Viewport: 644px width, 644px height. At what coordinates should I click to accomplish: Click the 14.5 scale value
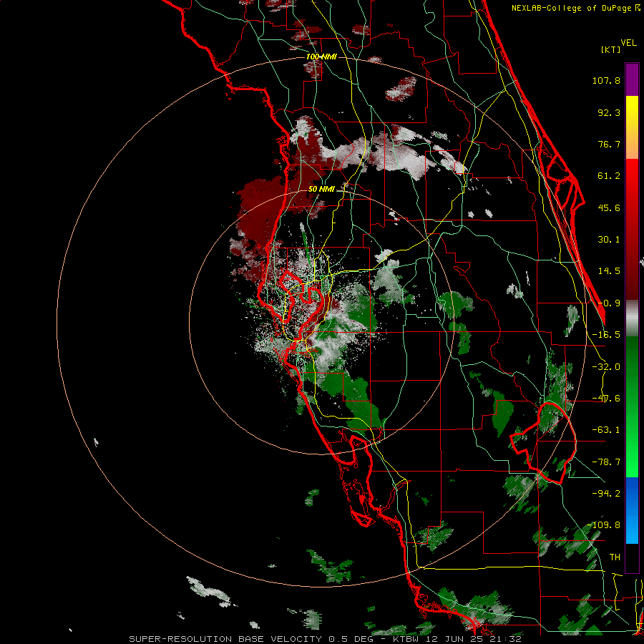click(609, 271)
